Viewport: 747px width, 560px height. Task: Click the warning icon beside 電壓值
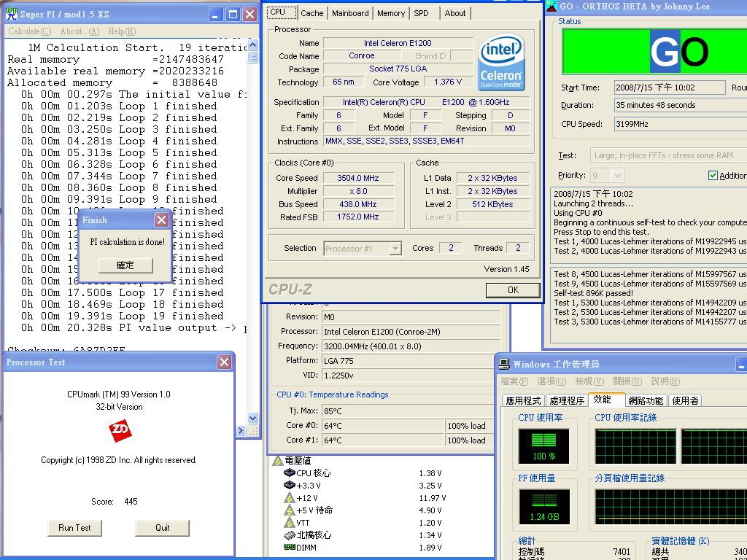coord(278,461)
